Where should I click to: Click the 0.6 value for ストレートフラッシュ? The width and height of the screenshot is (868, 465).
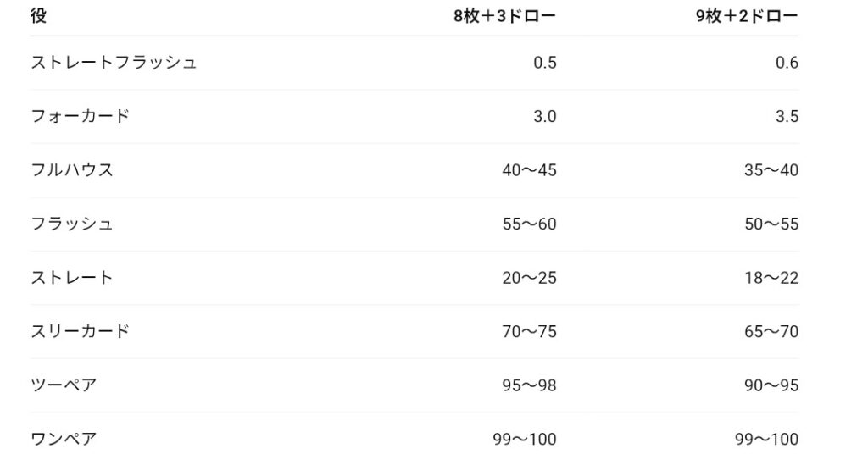[787, 63]
